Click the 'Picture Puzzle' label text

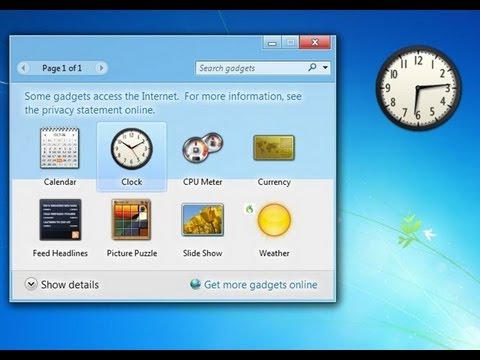coord(132,253)
